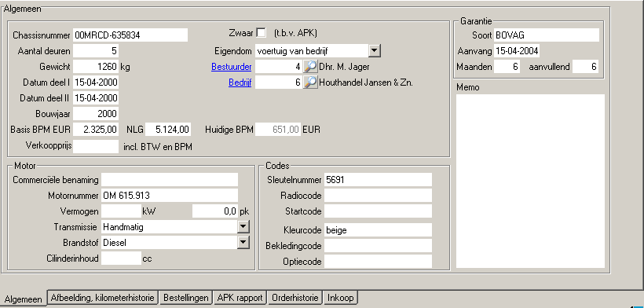This screenshot has height=308, width=644.
Task: Click the Basis BPM EUR field
Action: click(x=96, y=130)
